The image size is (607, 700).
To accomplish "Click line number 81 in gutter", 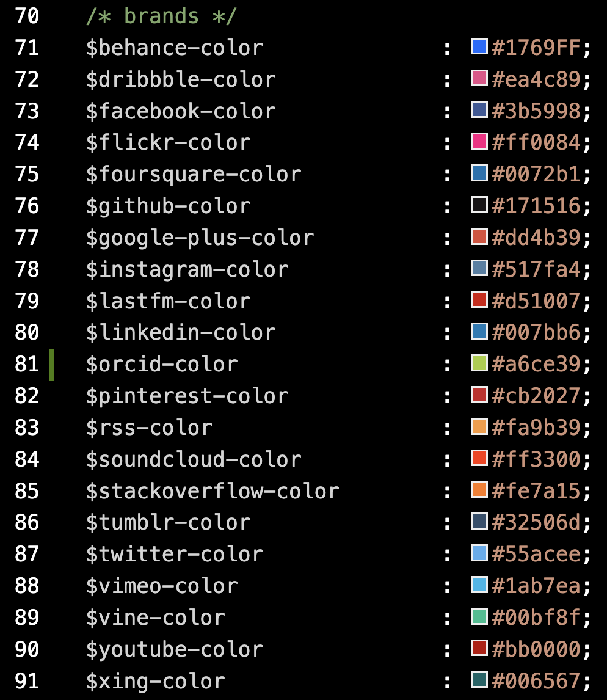I will [27, 364].
